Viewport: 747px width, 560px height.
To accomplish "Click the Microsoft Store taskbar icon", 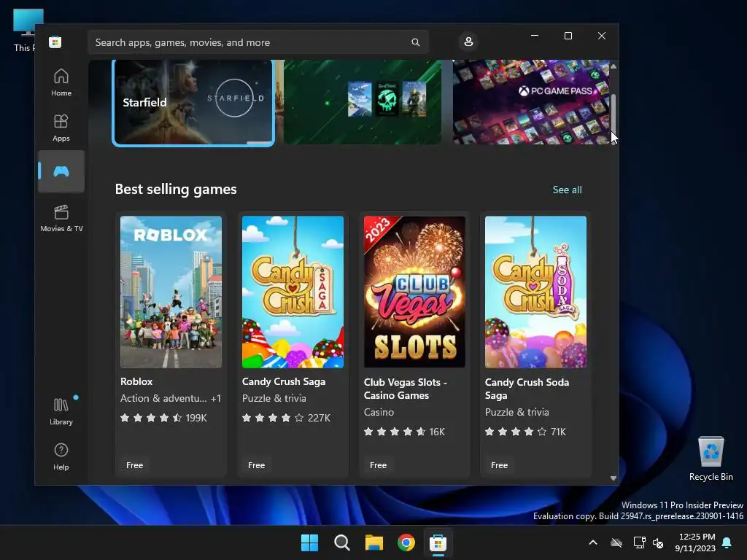I will point(438,542).
